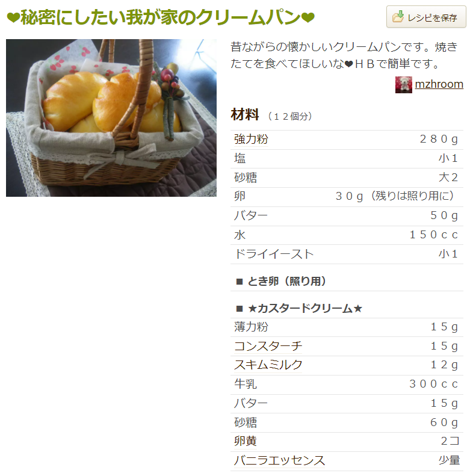Open the cream bread basket photo
Viewport: 473px width, 476px height.
(111, 118)
